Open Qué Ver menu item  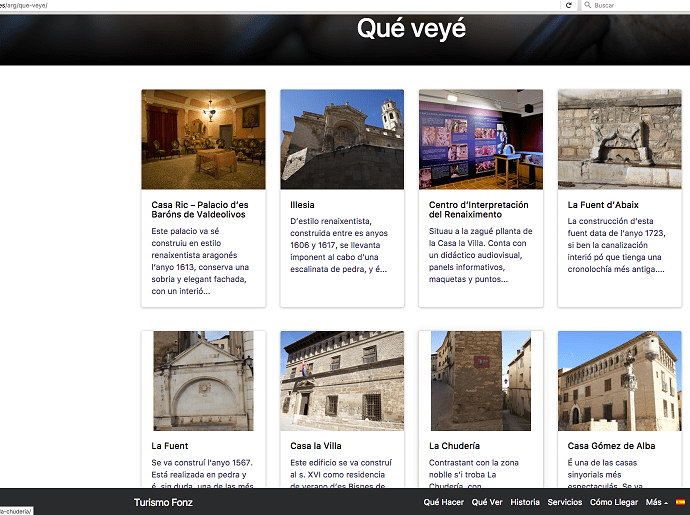pos(487,502)
